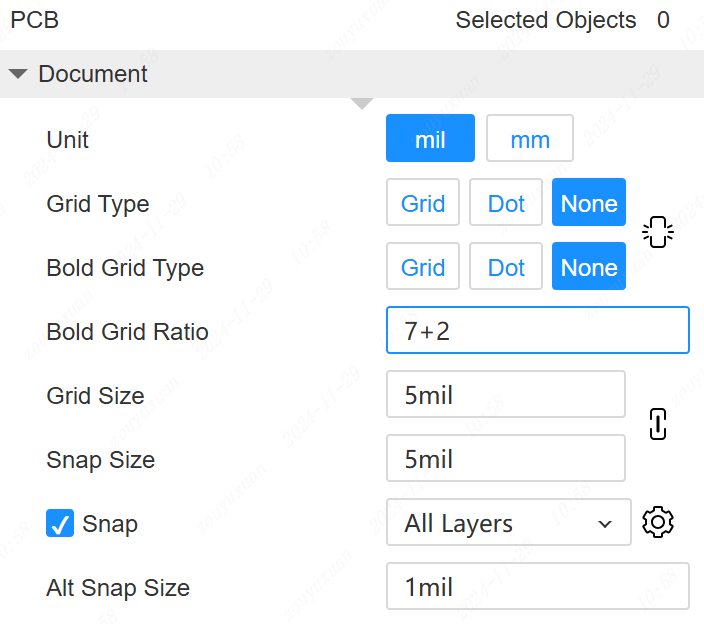
Task: Set Bold Grid Type to Grid
Action: [x=423, y=267]
